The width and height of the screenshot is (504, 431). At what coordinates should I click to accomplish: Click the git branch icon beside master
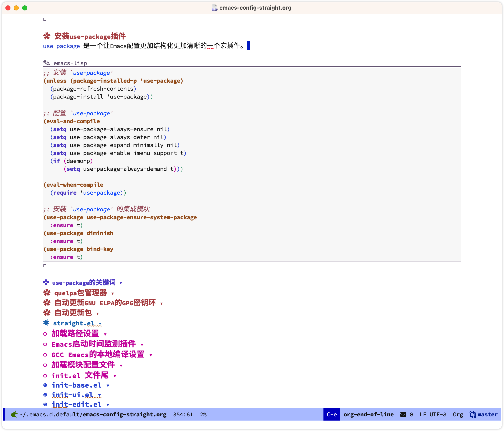pyautogui.click(x=473, y=415)
